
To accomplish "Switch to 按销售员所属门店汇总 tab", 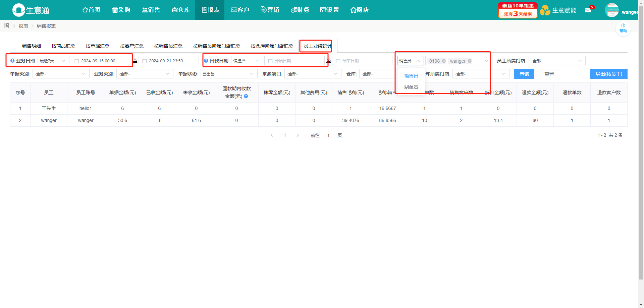I will click(217, 46).
